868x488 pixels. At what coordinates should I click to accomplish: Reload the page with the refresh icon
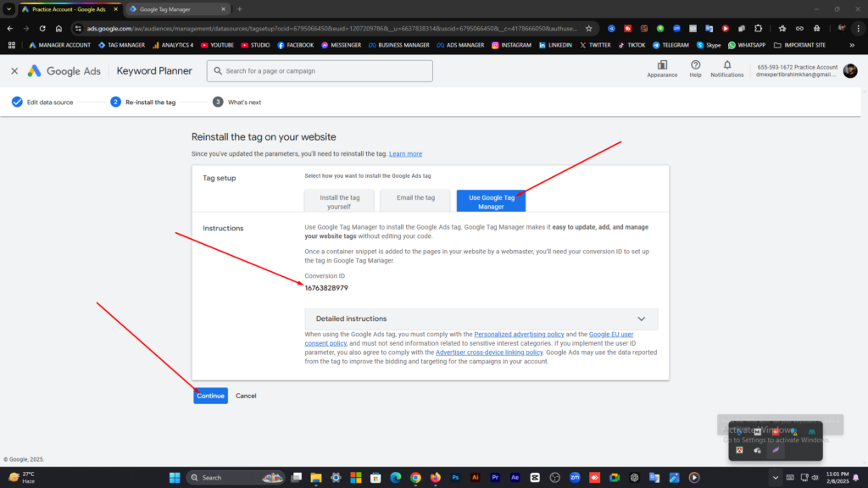point(42,28)
